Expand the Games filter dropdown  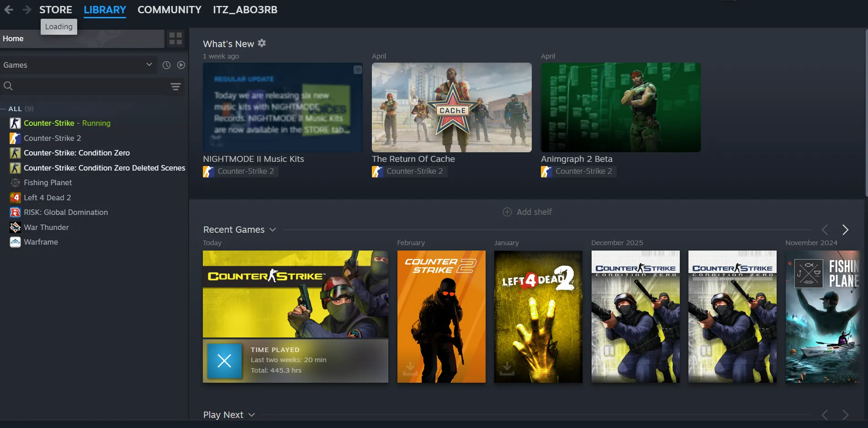[78, 65]
